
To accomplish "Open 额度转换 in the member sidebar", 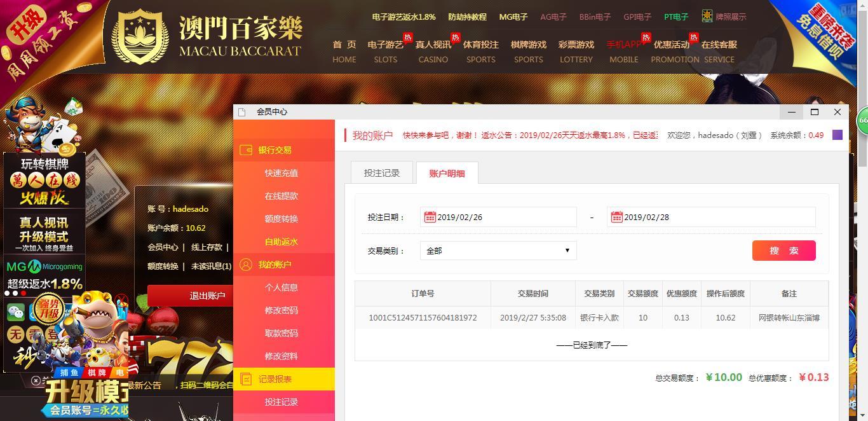I will [x=281, y=219].
